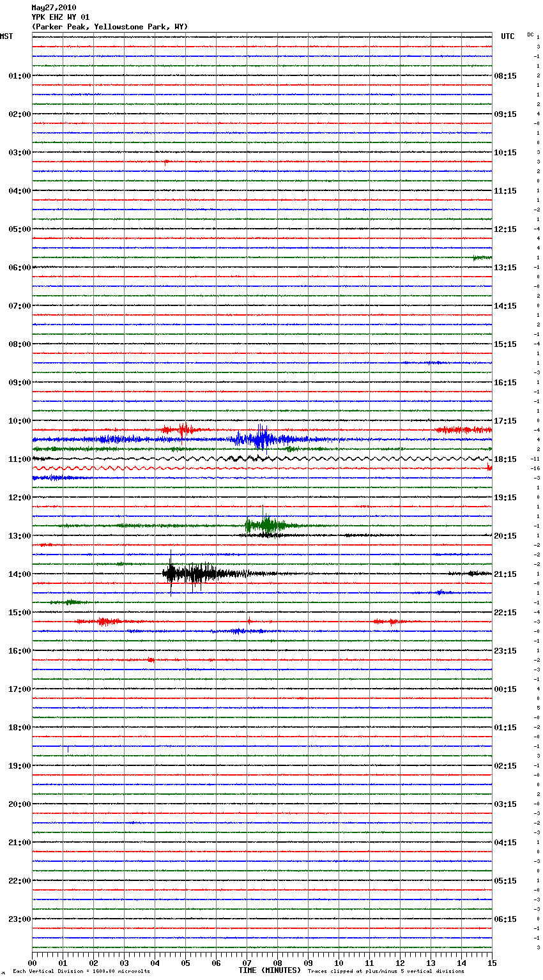The image size is (543, 980).
Task: Click the DC offset value -16
Action: (536, 469)
